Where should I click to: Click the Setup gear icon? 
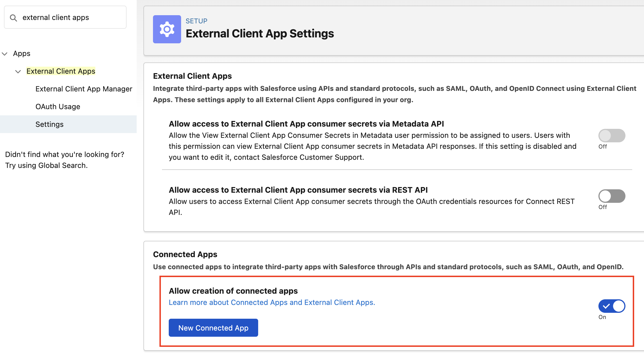pyautogui.click(x=167, y=29)
